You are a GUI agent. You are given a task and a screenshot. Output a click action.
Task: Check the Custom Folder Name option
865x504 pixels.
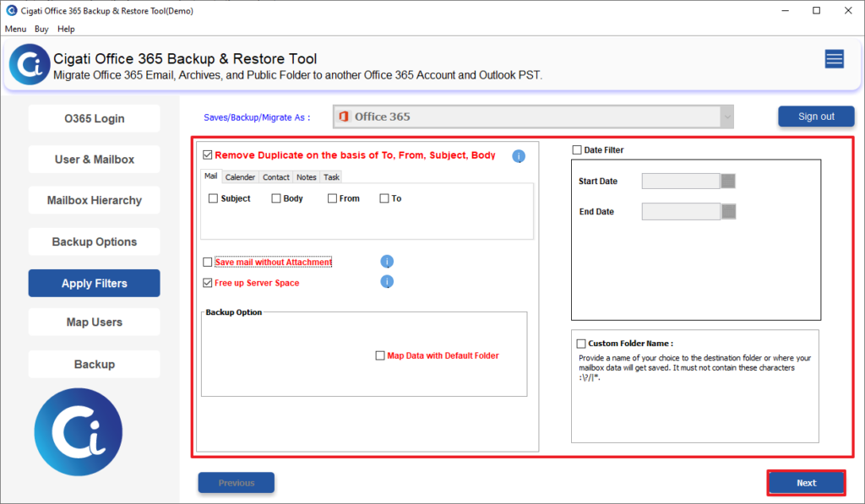(581, 344)
